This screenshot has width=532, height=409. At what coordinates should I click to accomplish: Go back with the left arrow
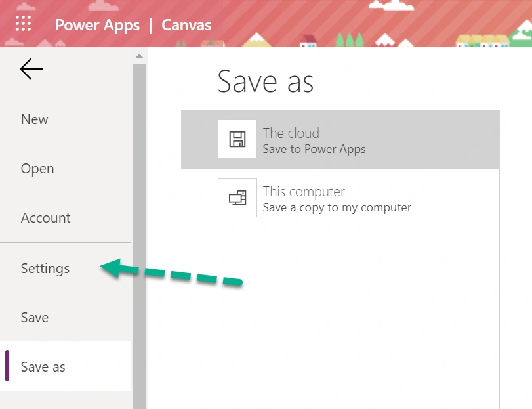click(31, 69)
